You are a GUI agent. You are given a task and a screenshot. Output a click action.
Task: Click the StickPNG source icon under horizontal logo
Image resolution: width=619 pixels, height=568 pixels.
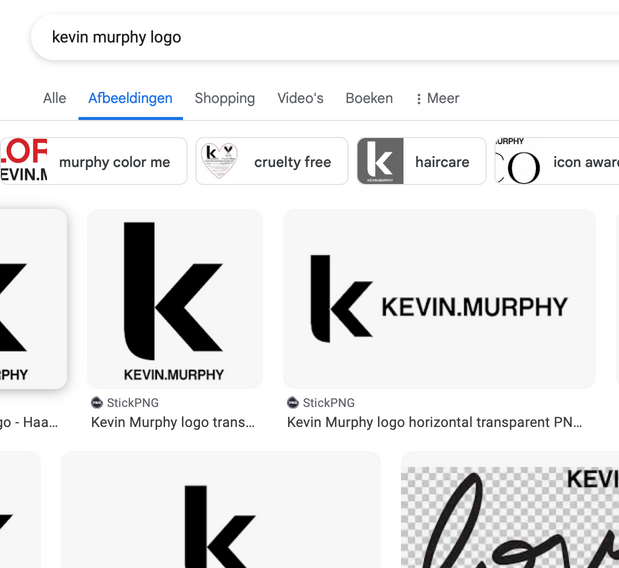click(293, 403)
